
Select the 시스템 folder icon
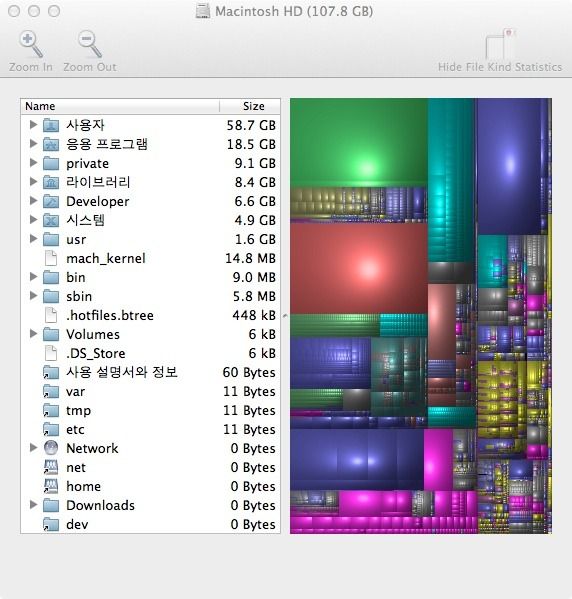[51, 220]
